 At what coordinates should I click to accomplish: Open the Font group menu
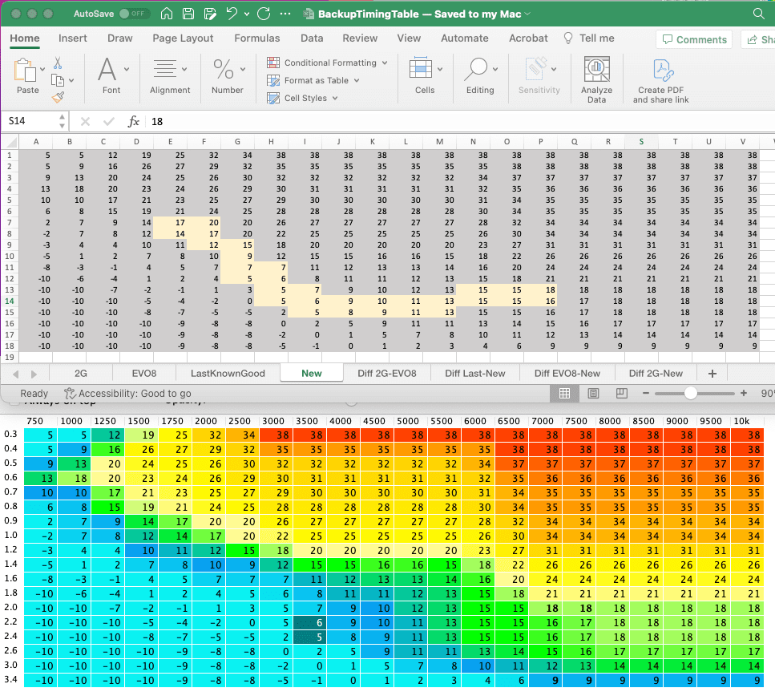coord(111,75)
